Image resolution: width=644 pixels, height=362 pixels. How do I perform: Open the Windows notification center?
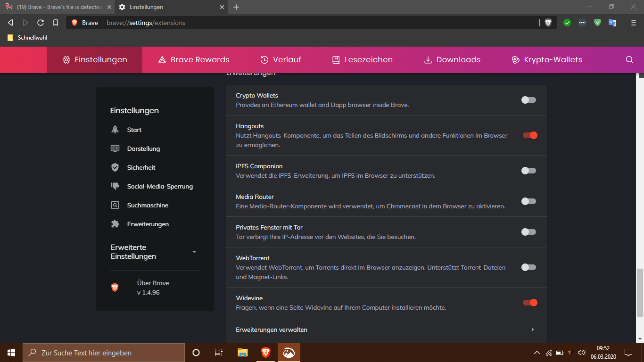(x=628, y=353)
